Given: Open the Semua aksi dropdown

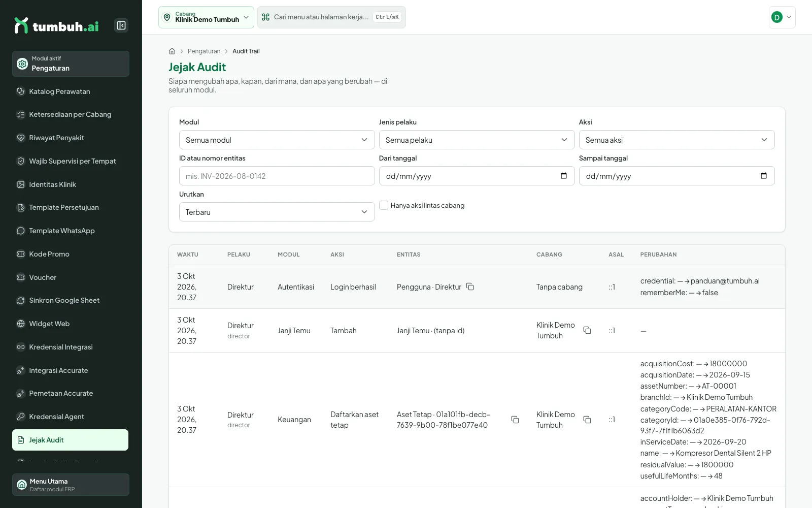Looking at the screenshot, I should pyautogui.click(x=676, y=140).
